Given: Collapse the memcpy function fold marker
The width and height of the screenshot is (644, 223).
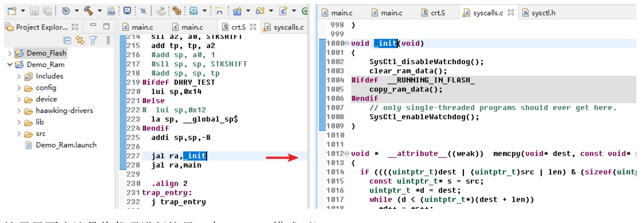Looking at the screenshot, I should [347, 154].
